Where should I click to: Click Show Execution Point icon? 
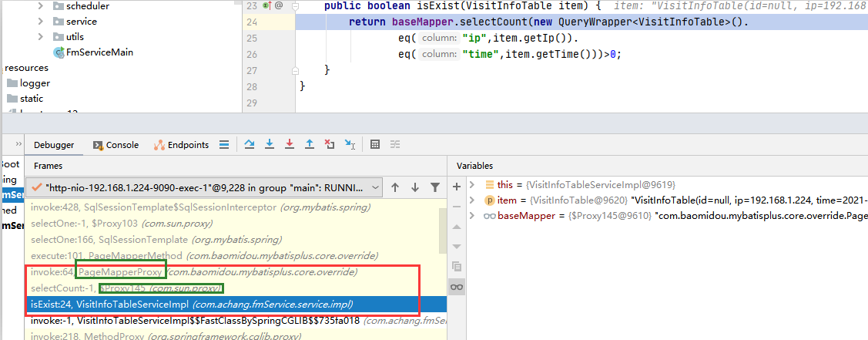tap(223, 144)
